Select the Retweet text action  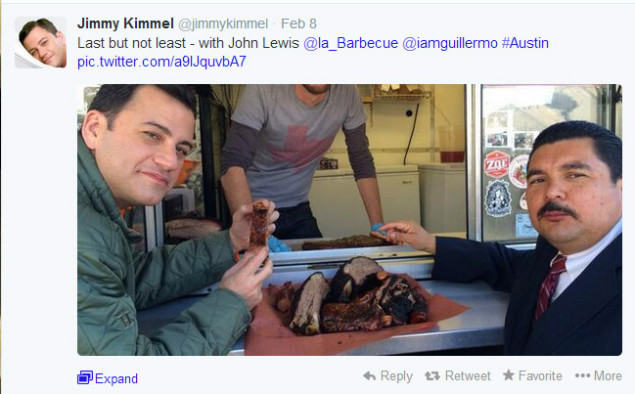(x=467, y=376)
